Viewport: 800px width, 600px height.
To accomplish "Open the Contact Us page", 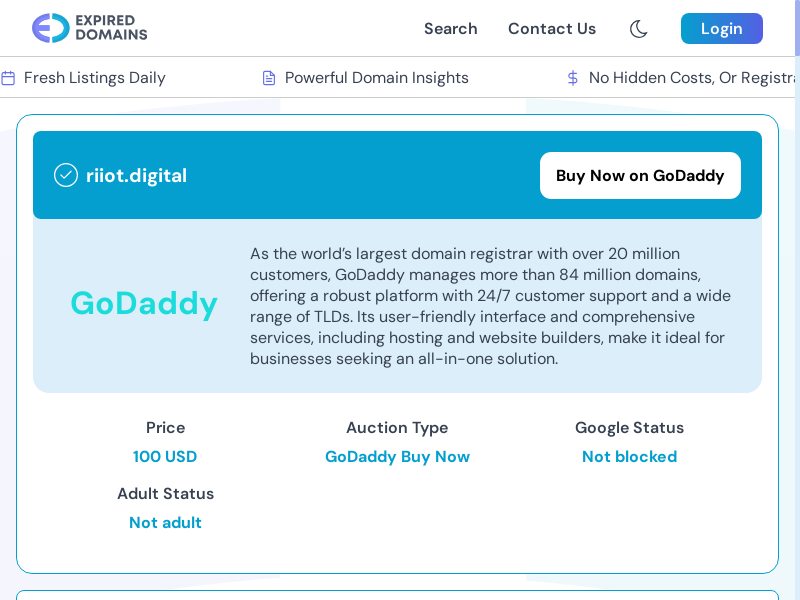I will pyautogui.click(x=551, y=29).
